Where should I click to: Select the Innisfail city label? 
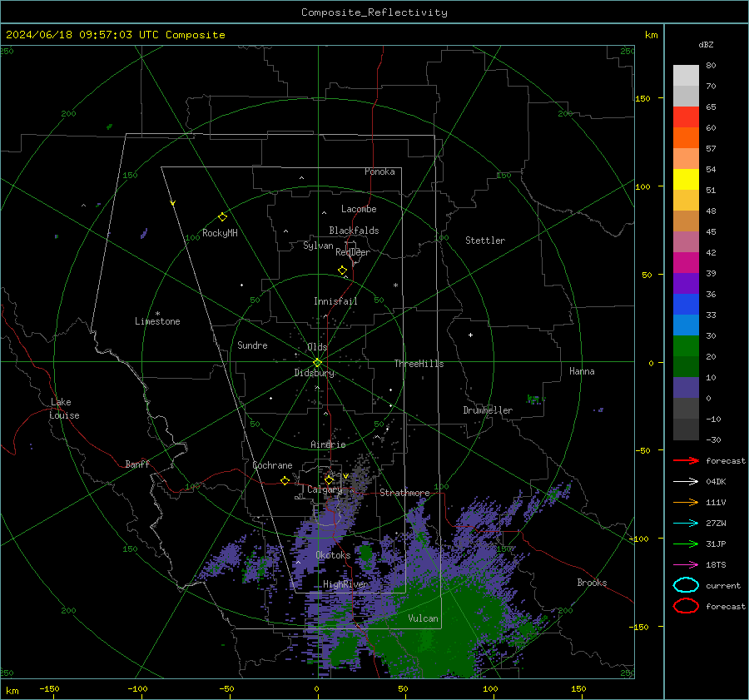pos(335,301)
